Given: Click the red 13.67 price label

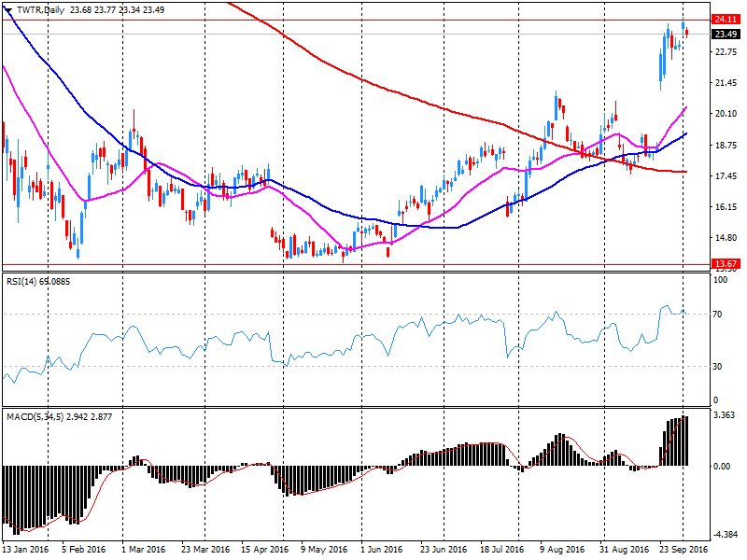Looking at the screenshot, I should [726, 264].
